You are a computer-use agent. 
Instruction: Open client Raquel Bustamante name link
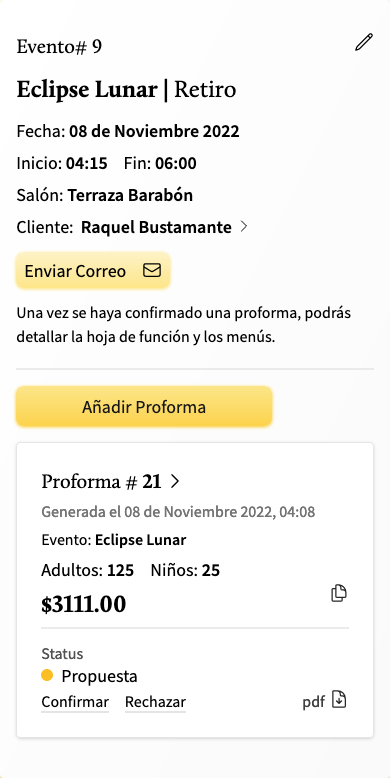point(156,227)
